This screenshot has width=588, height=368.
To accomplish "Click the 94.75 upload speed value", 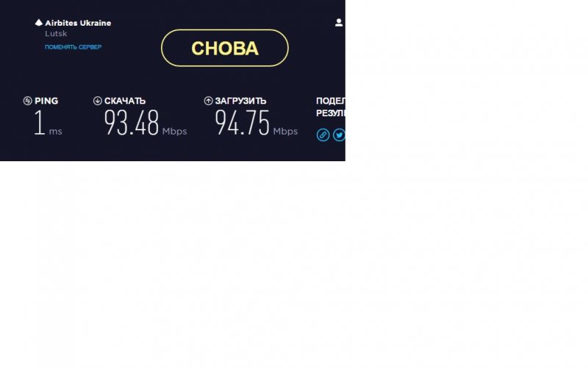I will click(x=243, y=122).
